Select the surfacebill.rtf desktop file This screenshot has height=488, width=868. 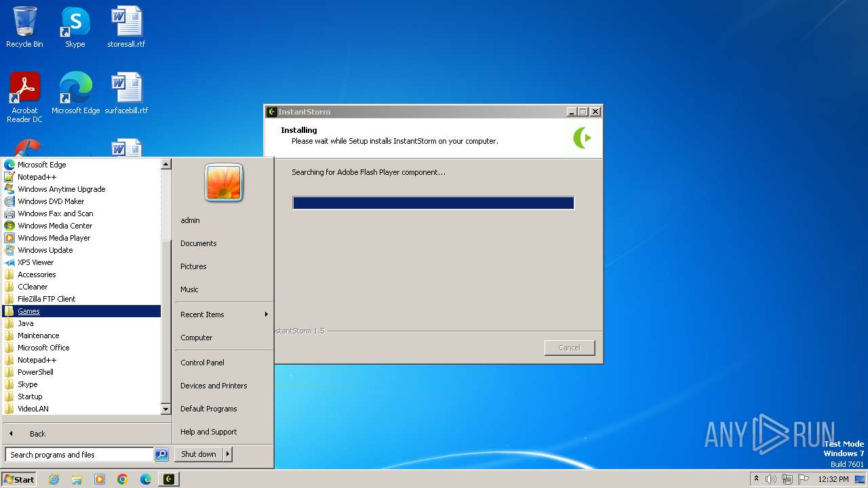coord(126,94)
